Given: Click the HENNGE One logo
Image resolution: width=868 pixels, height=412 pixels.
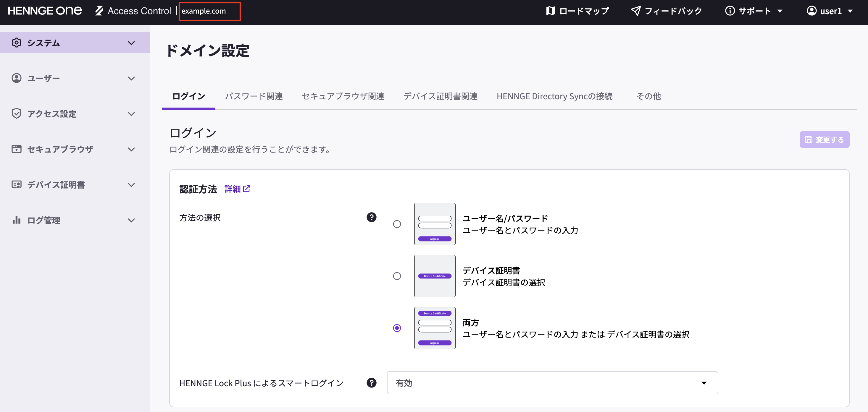Looking at the screenshot, I should pyautogui.click(x=44, y=11).
